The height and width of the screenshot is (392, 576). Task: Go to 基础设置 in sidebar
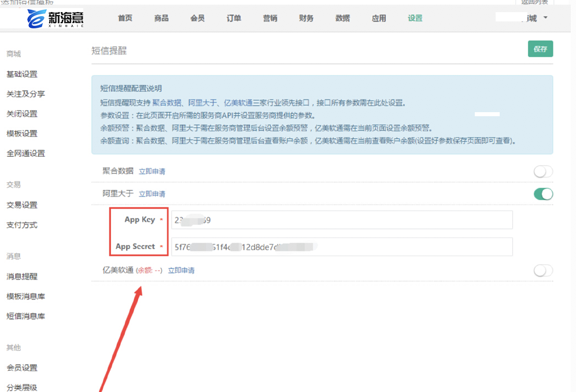22,74
